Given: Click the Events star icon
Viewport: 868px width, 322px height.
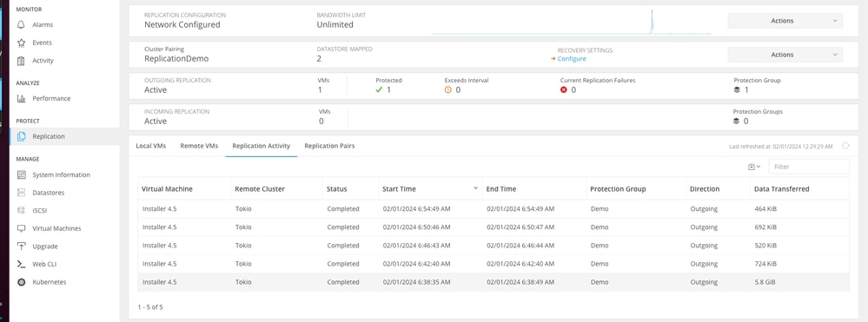Looking at the screenshot, I should coord(21,43).
